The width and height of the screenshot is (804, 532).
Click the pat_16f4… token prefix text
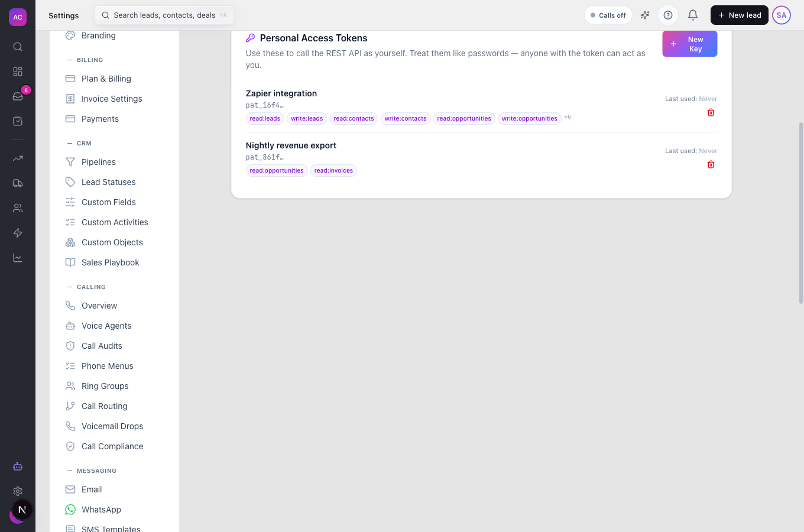(x=265, y=105)
